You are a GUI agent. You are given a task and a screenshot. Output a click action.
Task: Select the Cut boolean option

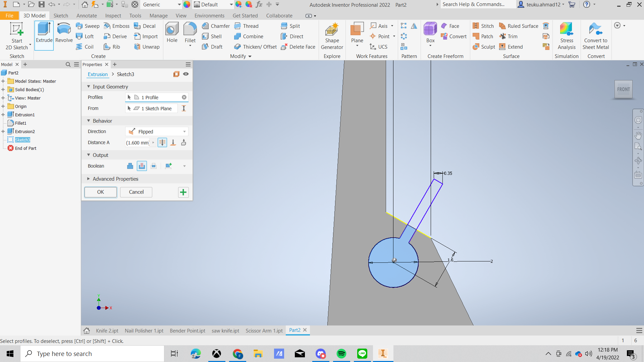click(x=142, y=166)
